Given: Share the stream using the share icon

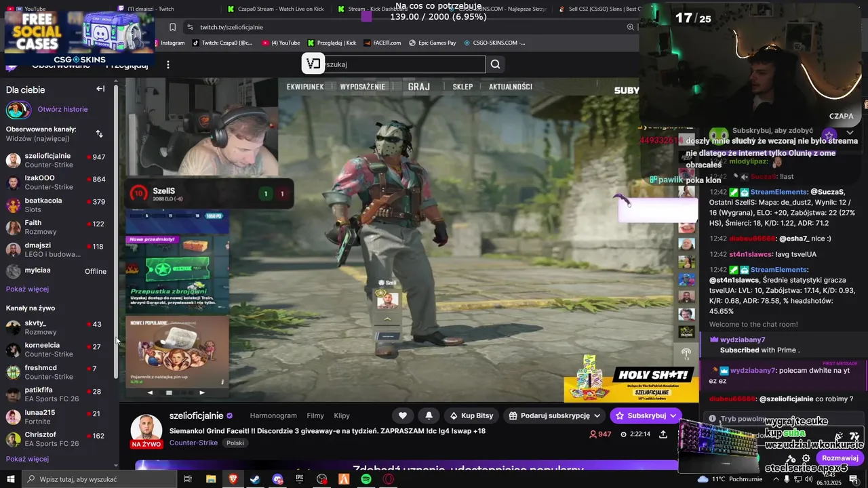Looking at the screenshot, I should pyautogui.click(x=663, y=434).
